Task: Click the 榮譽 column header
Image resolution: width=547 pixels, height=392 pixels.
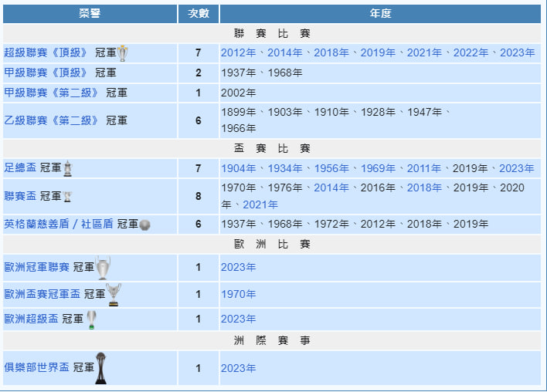Action: [90, 14]
